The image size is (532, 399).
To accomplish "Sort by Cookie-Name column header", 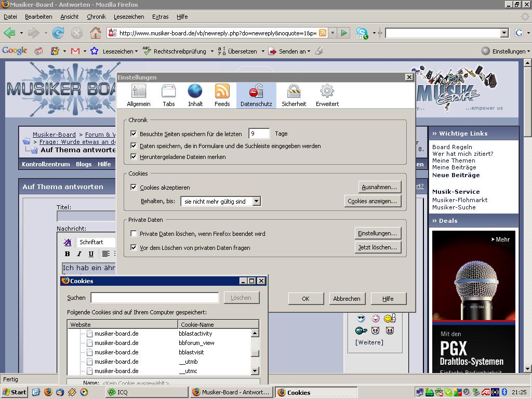I will (219, 324).
